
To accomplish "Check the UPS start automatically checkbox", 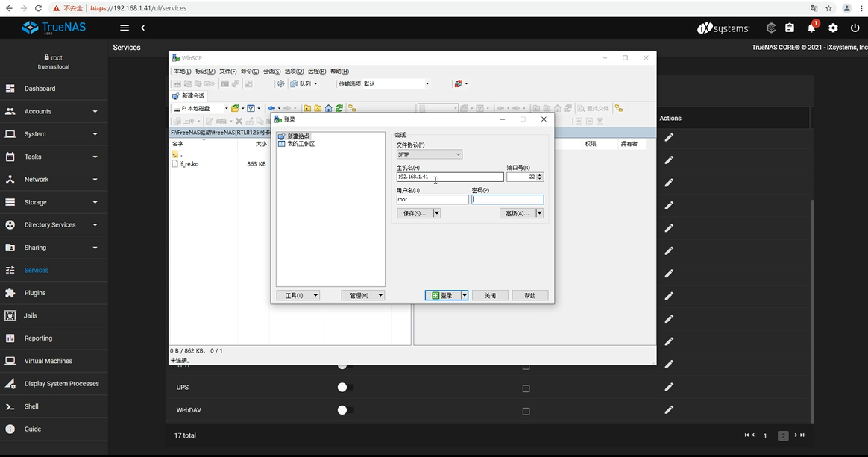I will [526, 388].
